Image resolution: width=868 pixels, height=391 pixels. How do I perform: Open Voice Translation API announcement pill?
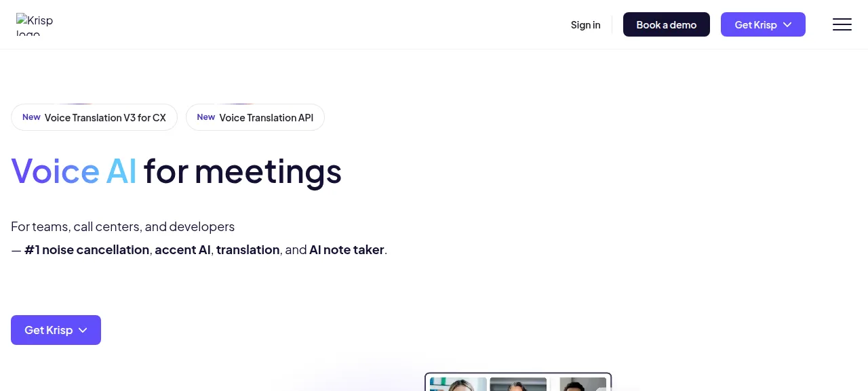[255, 117]
